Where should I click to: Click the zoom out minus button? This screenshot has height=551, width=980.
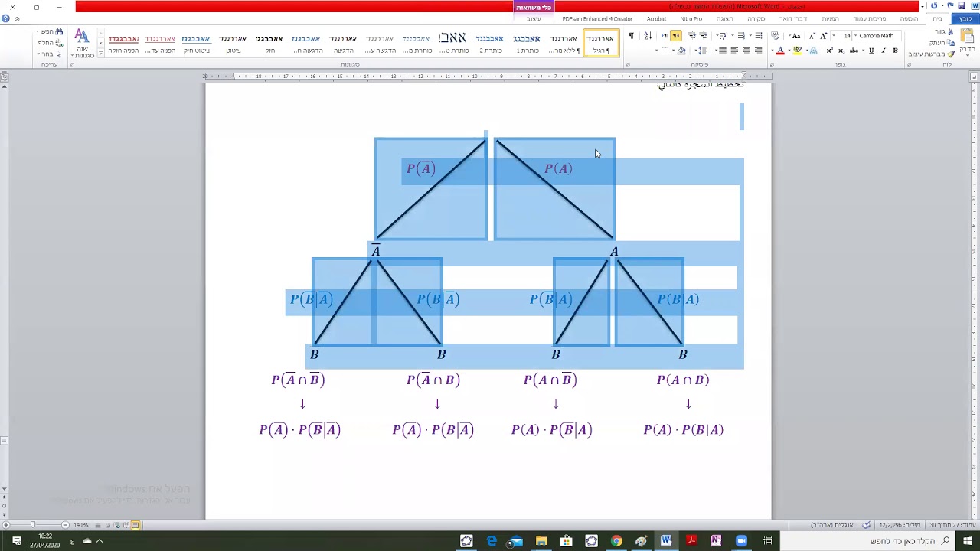65,525
